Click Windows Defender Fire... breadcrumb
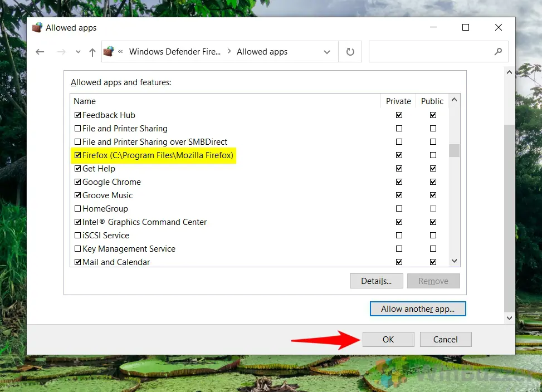This screenshot has width=542, height=392. [x=174, y=52]
